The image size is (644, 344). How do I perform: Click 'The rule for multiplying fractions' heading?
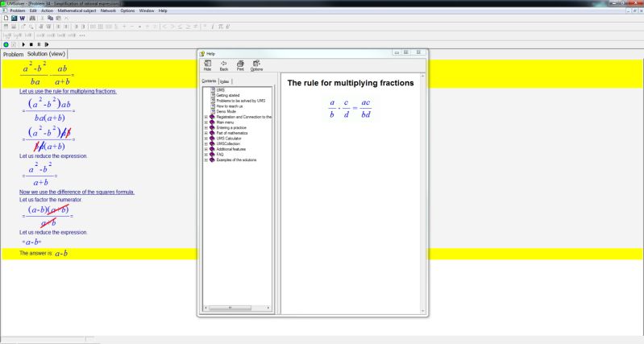(351, 83)
